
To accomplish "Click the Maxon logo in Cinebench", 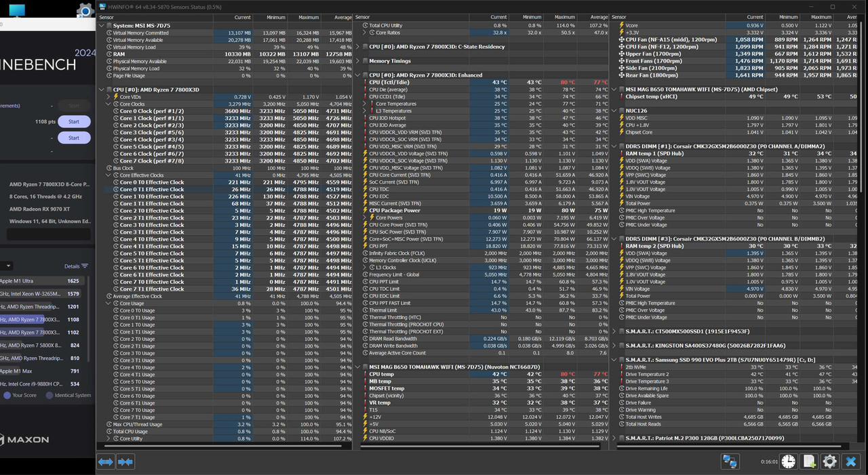I will click(x=24, y=439).
